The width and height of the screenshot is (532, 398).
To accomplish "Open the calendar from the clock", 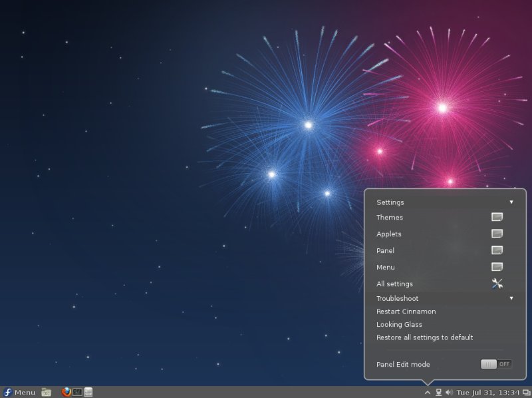I will [x=488, y=393].
